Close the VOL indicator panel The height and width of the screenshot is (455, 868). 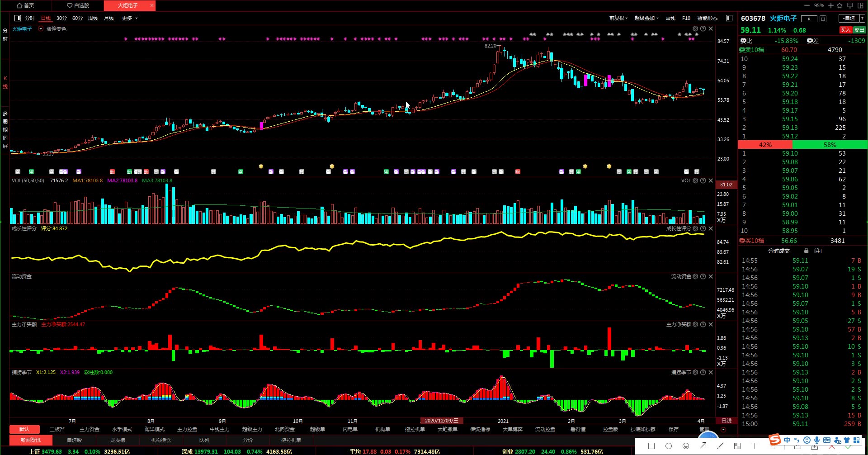pyautogui.click(x=711, y=180)
